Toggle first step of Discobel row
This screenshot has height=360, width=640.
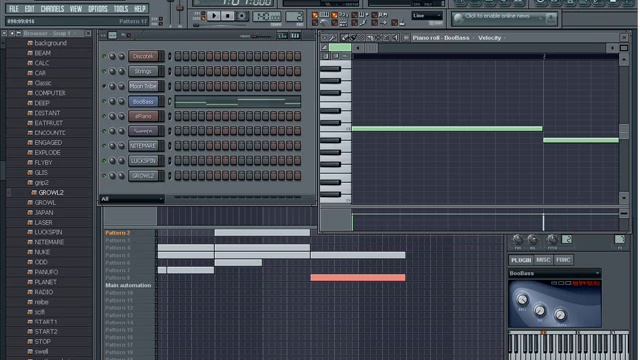[x=178, y=56]
